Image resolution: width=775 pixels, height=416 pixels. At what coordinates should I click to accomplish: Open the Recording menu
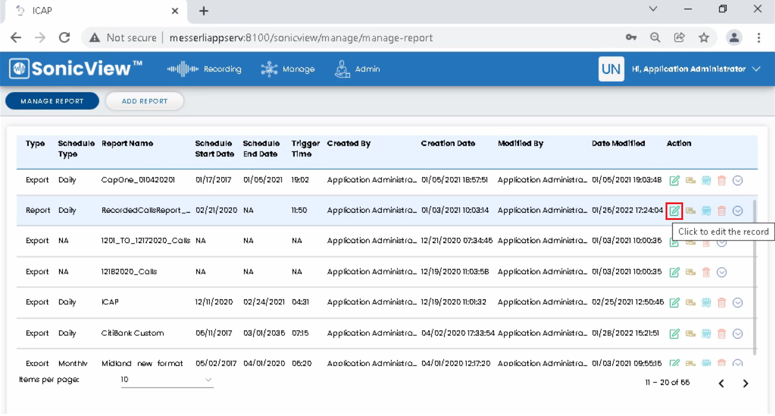[204, 69]
